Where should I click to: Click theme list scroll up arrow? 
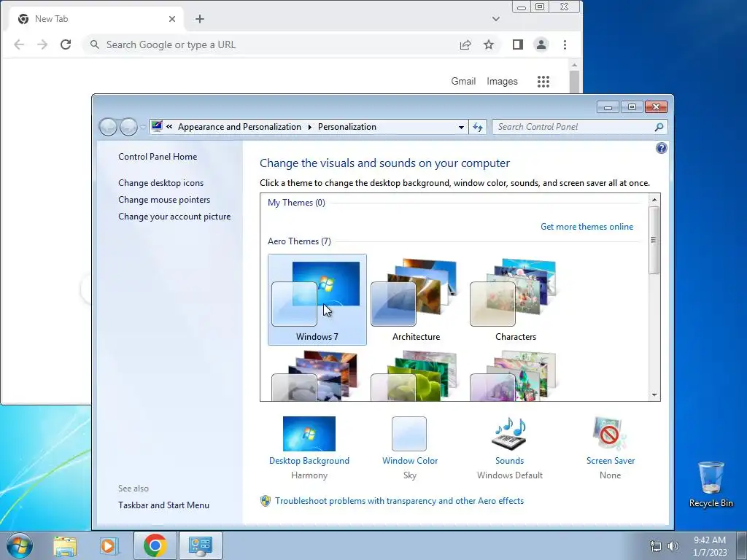pyautogui.click(x=654, y=200)
